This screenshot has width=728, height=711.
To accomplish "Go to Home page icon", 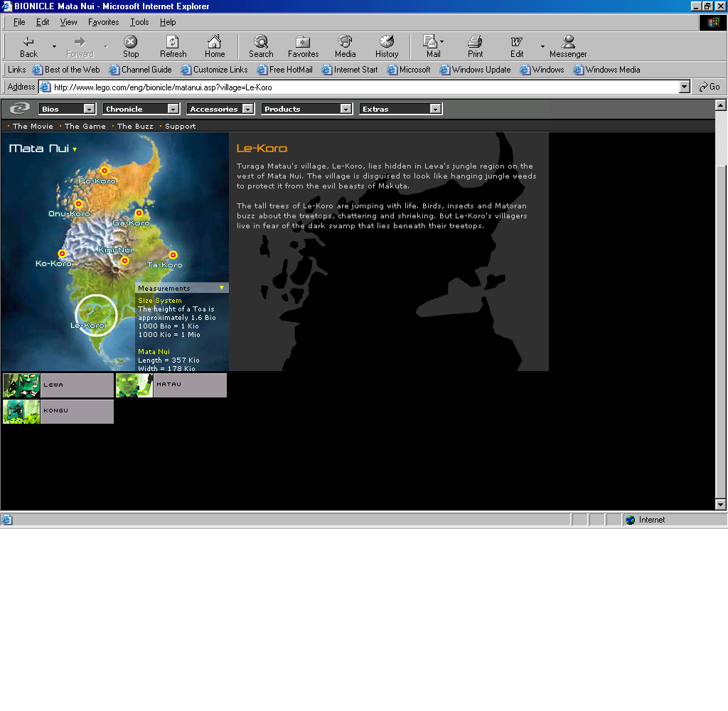I will (x=215, y=42).
